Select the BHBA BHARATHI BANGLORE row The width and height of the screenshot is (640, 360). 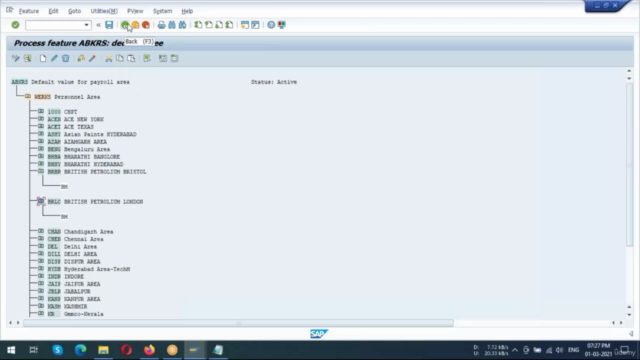(84, 157)
